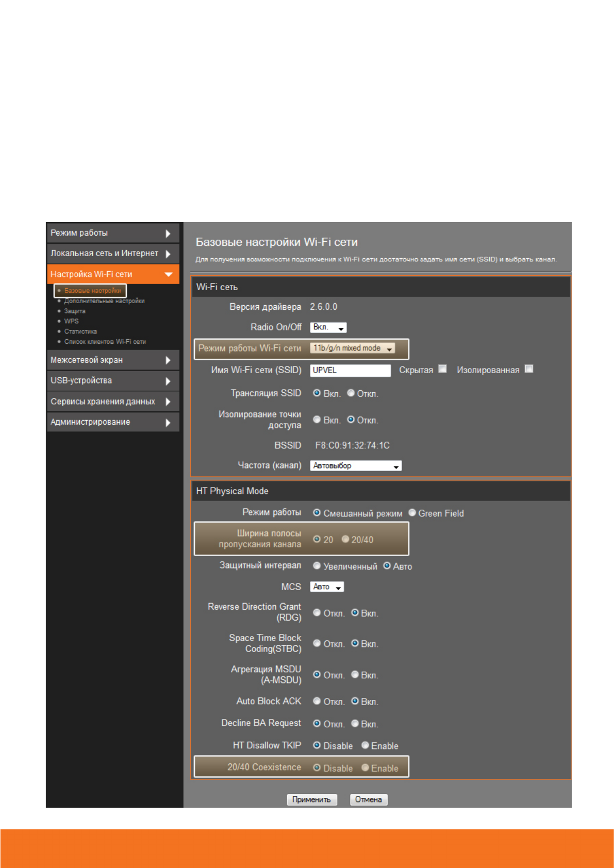Open the Частота (канал) Автовыбор dropdown
This screenshot has height=868, width=614.
click(355, 466)
